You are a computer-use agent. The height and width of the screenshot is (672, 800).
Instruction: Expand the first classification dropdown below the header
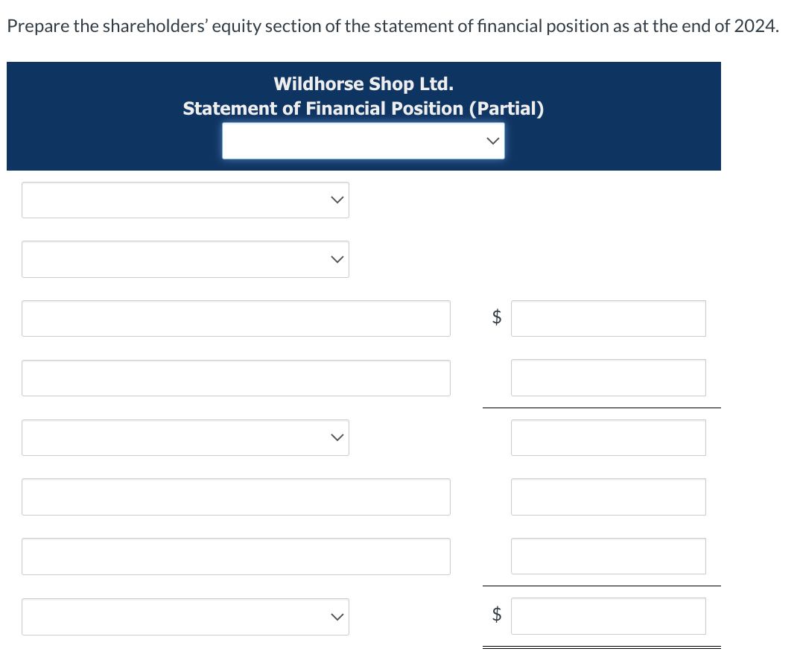coord(185,200)
